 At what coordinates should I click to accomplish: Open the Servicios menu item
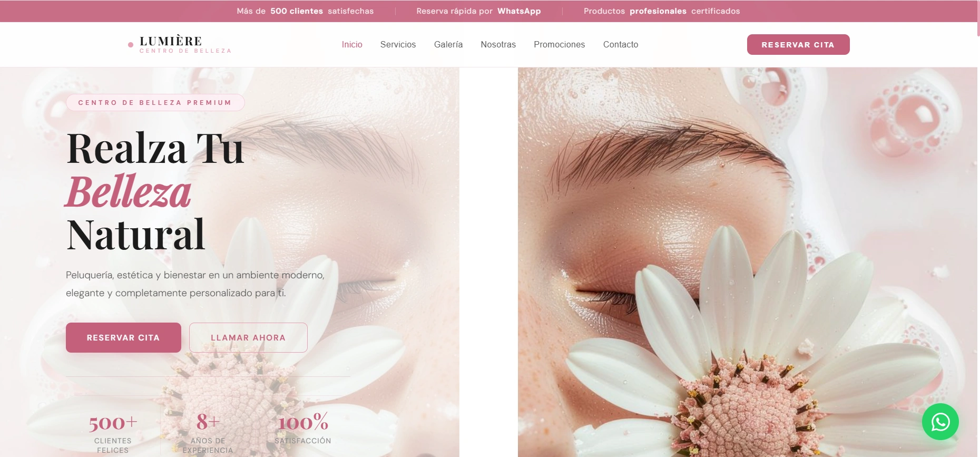click(398, 45)
